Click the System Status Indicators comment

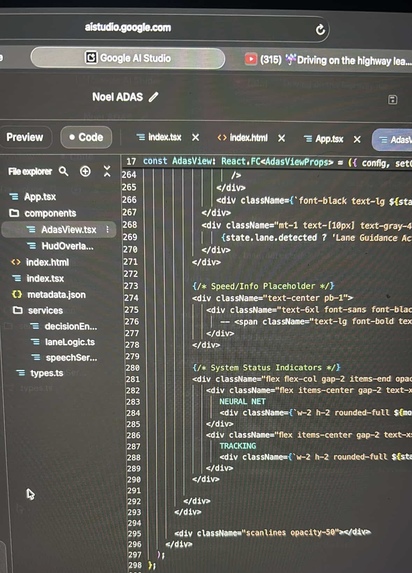[267, 368]
